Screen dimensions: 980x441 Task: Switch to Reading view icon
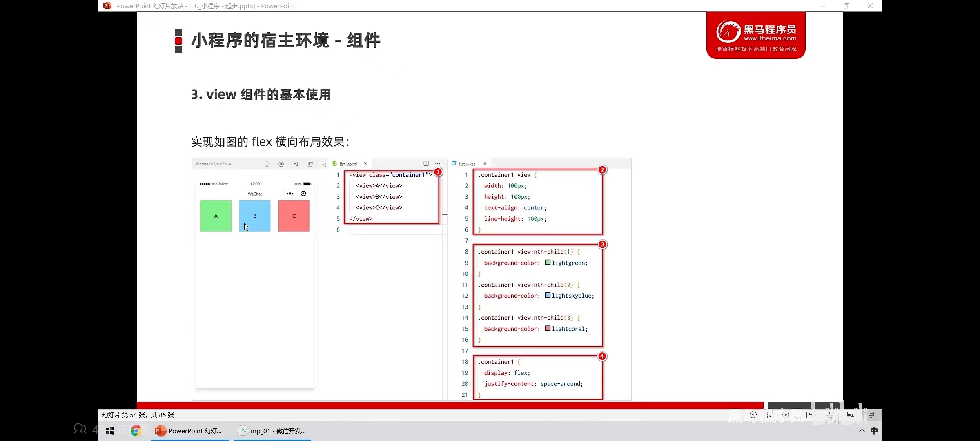tap(851, 414)
